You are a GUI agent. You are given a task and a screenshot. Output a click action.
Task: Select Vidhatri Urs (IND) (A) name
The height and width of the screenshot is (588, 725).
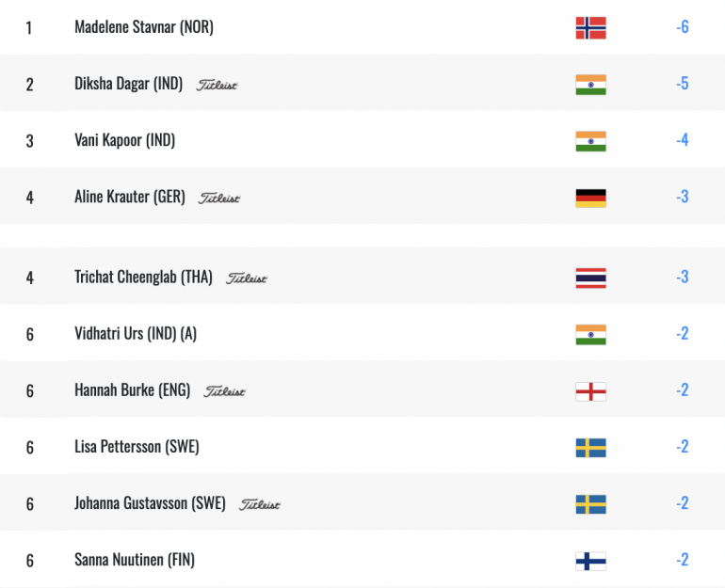(x=136, y=333)
